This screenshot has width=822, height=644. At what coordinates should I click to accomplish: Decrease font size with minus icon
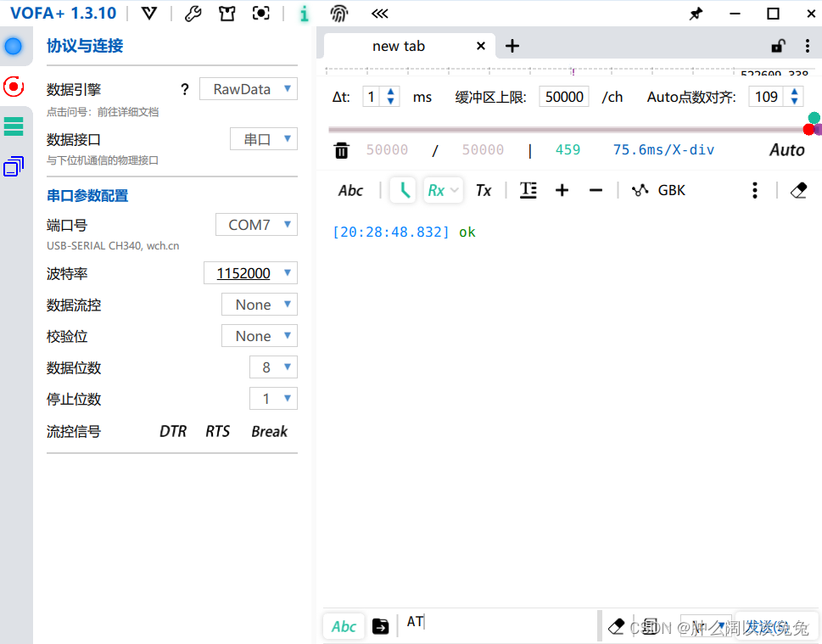tap(596, 190)
